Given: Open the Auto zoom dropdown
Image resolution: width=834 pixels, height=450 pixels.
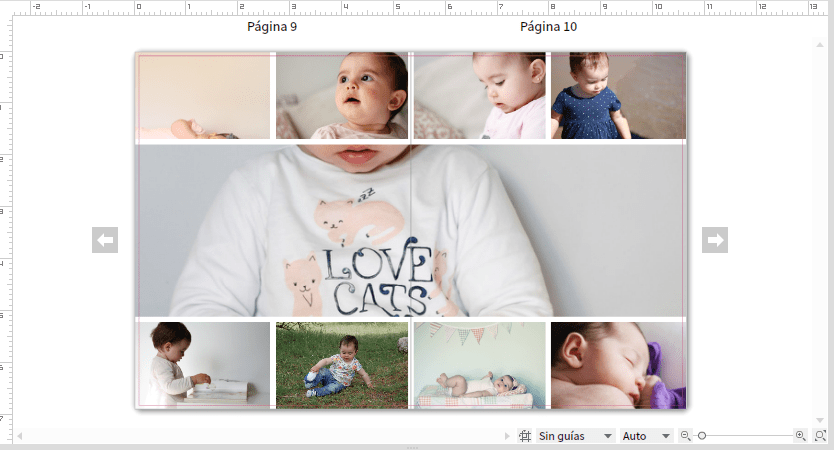Looking at the screenshot, I should (x=646, y=436).
